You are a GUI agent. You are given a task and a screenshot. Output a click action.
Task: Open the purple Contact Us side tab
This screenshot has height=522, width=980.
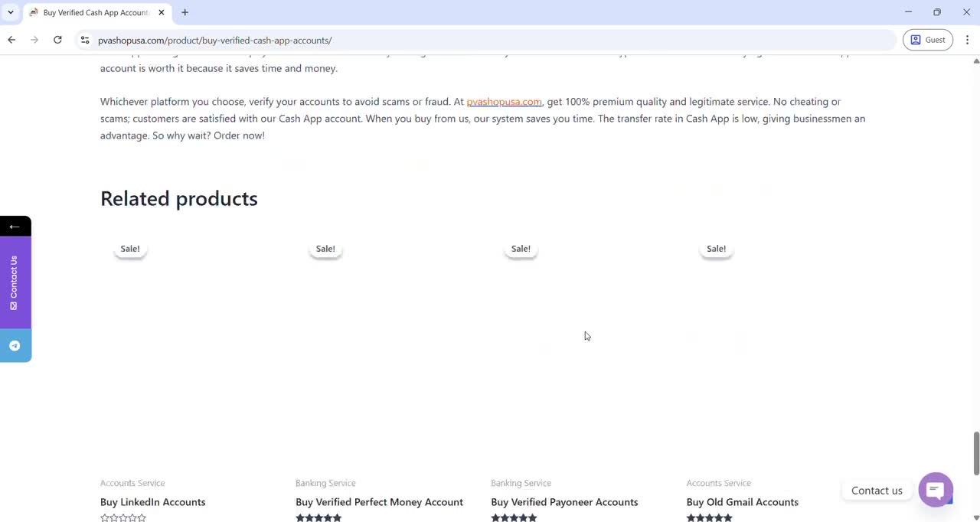[15, 282]
